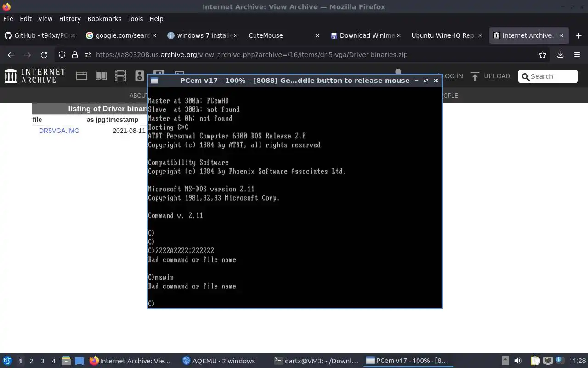Click the removable media eject tray icon

coord(505,361)
